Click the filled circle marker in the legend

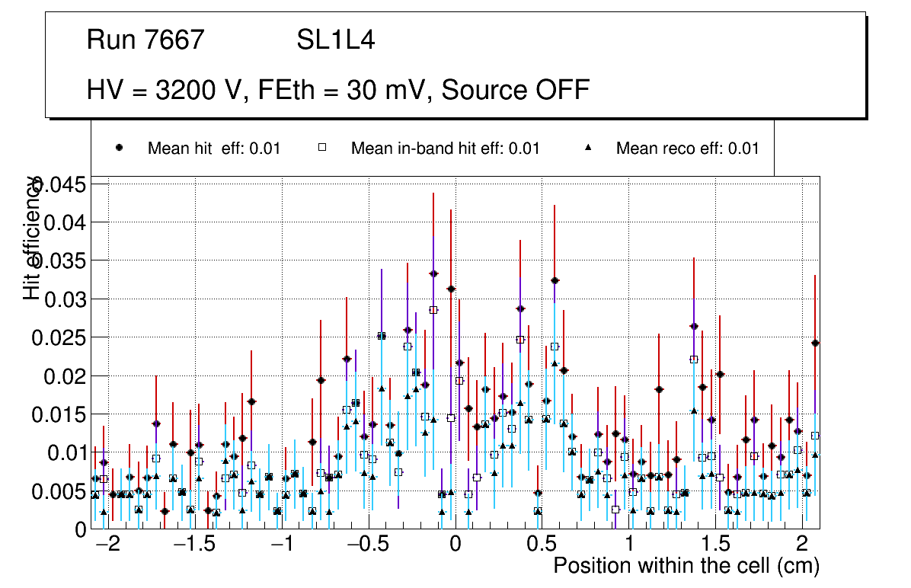click(x=120, y=149)
